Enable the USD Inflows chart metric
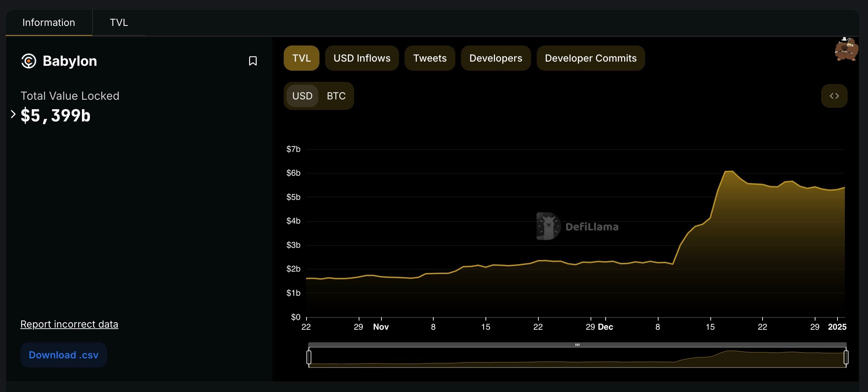Viewport: 868px width, 392px height. tap(362, 58)
